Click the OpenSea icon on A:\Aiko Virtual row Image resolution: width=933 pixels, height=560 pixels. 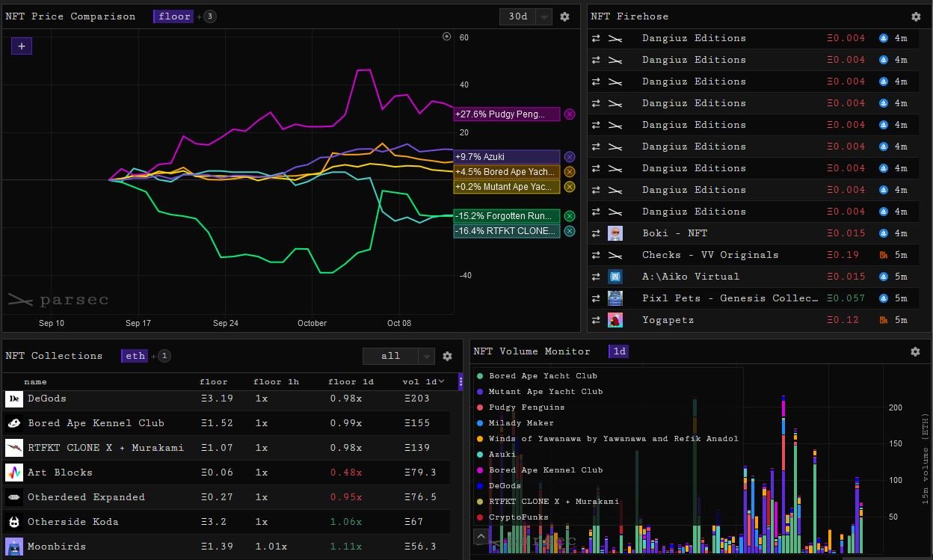tap(884, 277)
